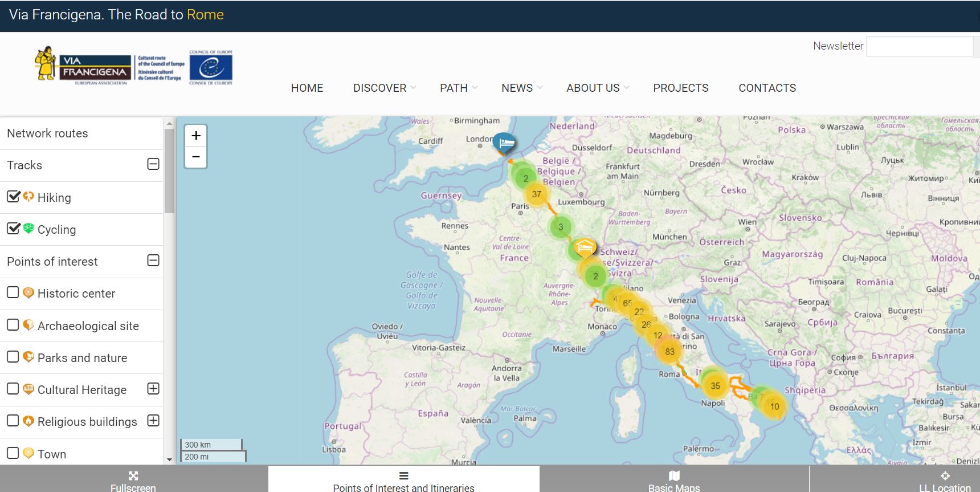Switch to the Basic Maps tab

[674, 481]
